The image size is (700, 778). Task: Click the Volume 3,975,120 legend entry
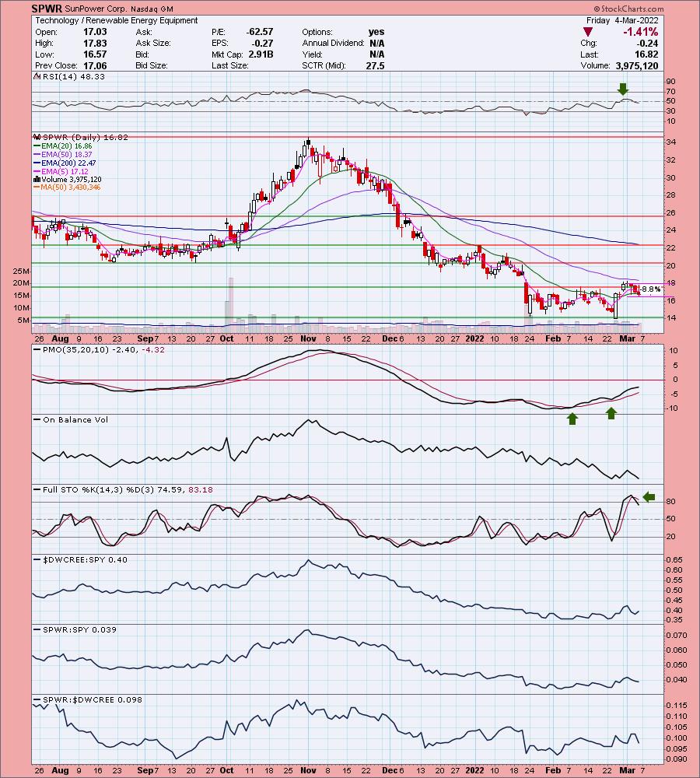pyautogui.click(x=68, y=179)
